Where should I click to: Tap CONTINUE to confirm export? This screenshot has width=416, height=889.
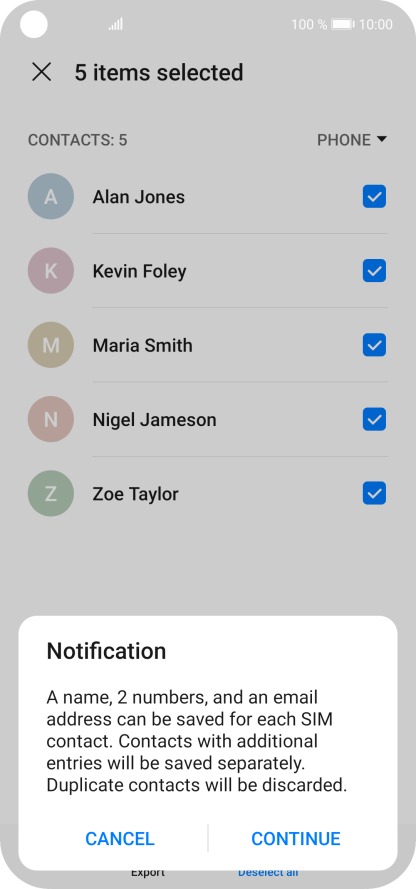tap(296, 839)
